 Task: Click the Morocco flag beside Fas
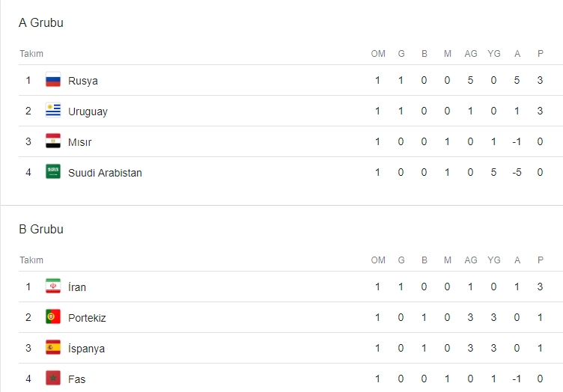click(x=52, y=379)
